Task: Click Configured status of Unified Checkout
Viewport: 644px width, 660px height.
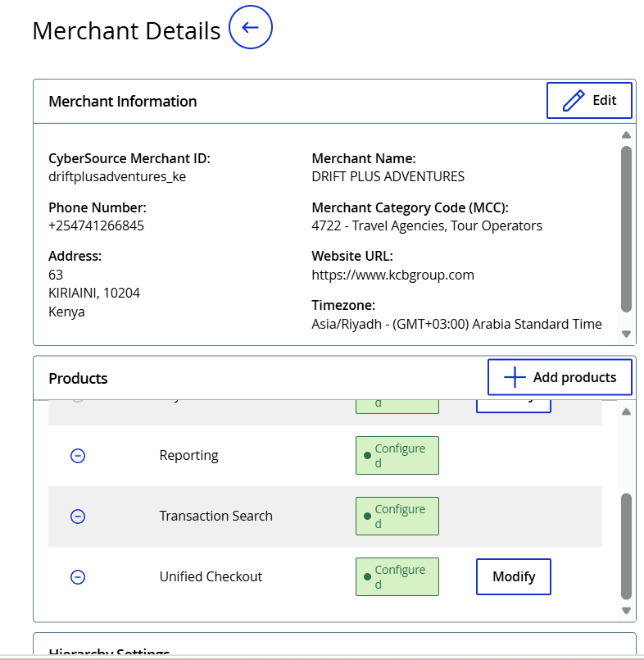Action: (397, 576)
